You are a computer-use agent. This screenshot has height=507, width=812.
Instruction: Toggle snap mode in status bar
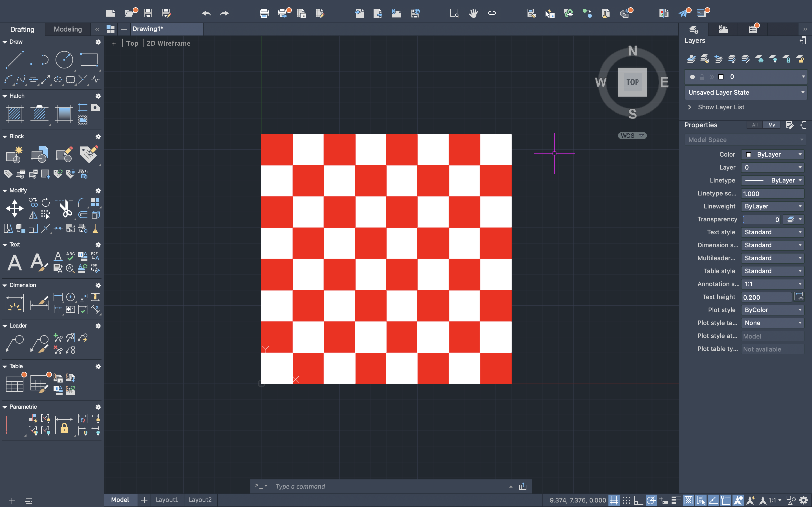pos(626,500)
